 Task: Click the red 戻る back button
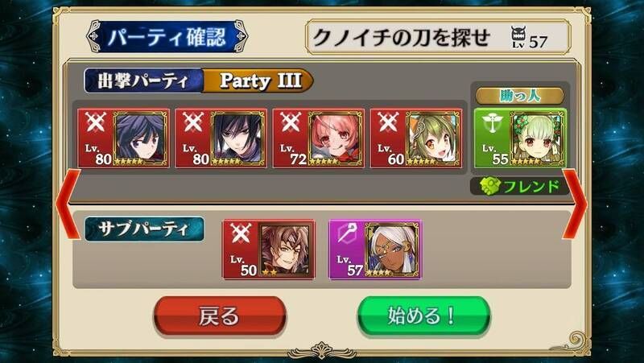point(220,316)
